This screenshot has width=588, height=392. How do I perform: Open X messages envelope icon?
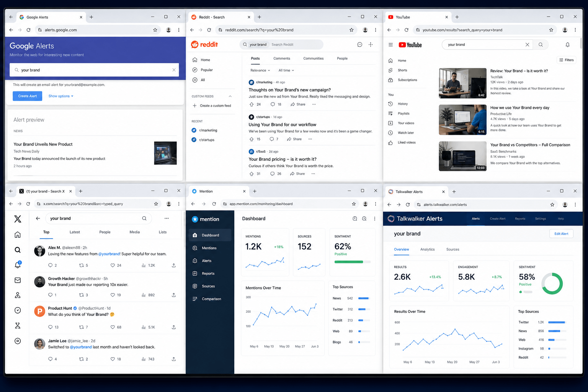tap(18, 280)
